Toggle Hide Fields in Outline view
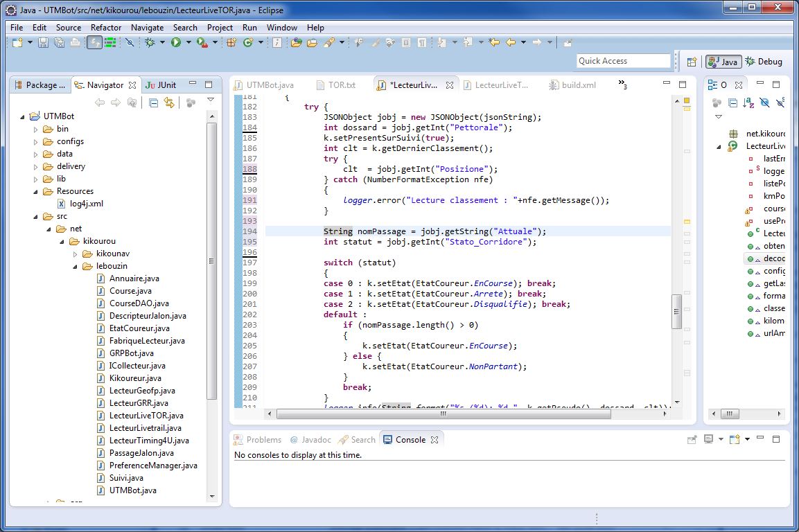 [764, 103]
